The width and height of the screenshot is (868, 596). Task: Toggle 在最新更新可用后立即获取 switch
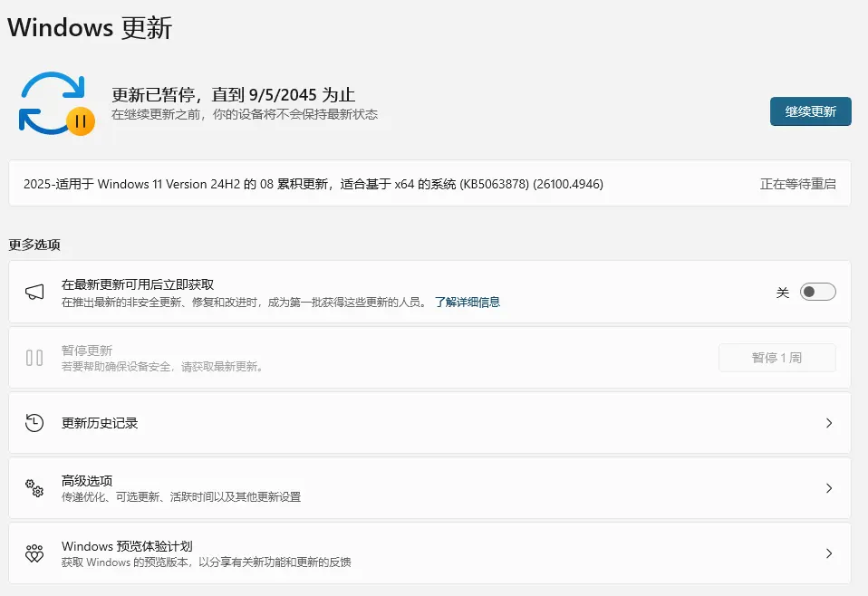[x=817, y=292]
